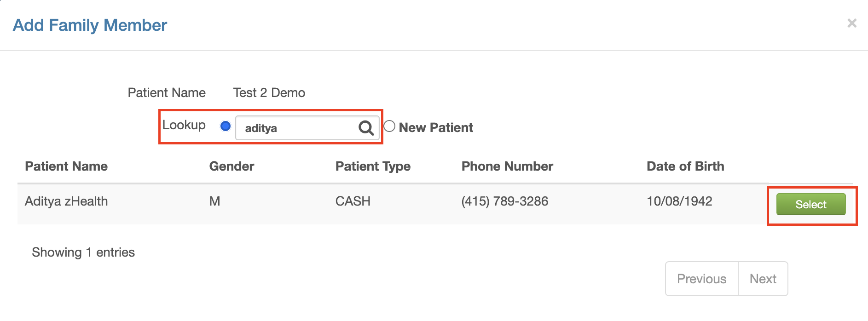
Task: Click the Lookup label text
Action: 184,125
